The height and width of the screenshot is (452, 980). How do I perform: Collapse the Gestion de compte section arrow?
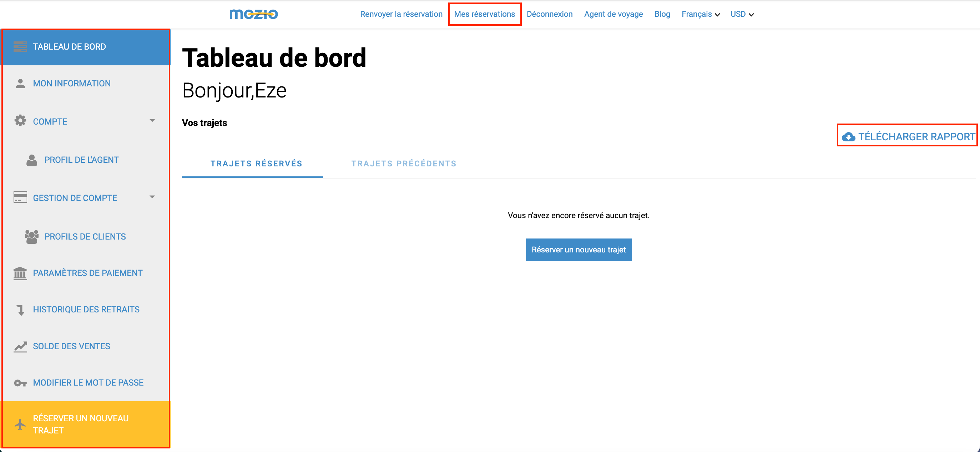pyautogui.click(x=152, y=197)
